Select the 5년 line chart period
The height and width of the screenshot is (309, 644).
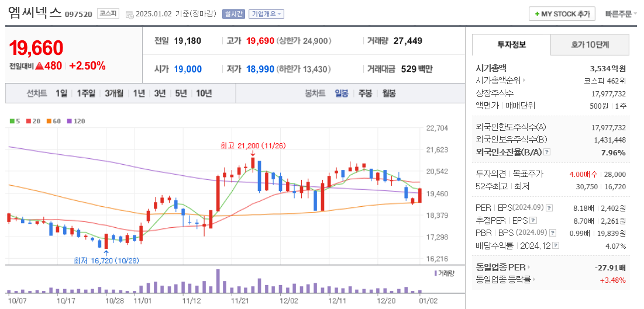point(181,93)
